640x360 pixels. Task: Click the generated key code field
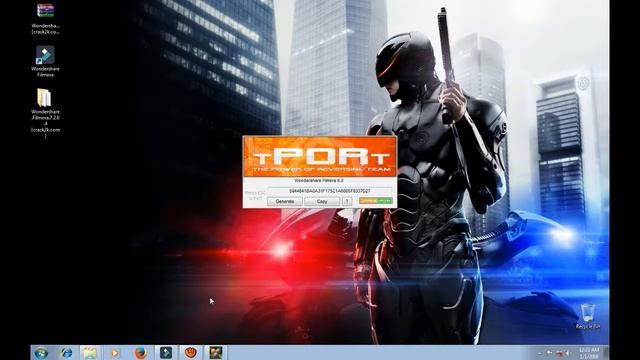(330, 191)
